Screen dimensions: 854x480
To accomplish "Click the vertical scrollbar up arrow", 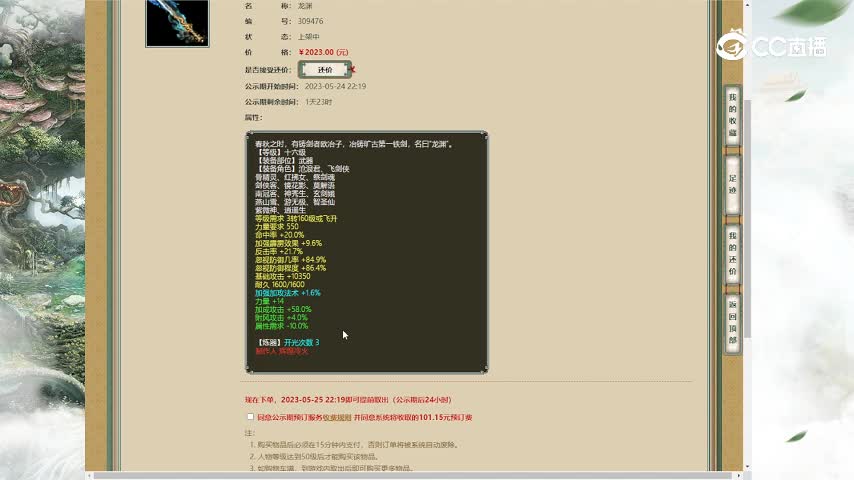I will tap(747, 4).
